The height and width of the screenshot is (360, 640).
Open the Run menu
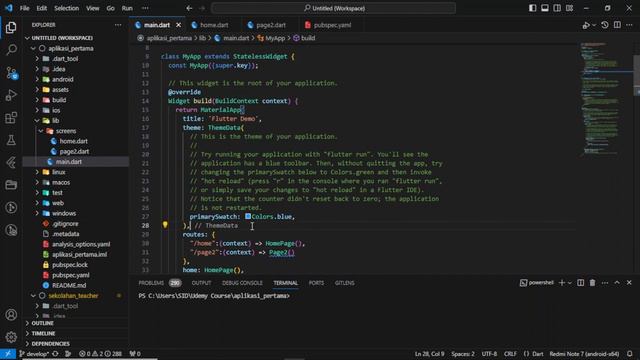(x=127, y=8)
